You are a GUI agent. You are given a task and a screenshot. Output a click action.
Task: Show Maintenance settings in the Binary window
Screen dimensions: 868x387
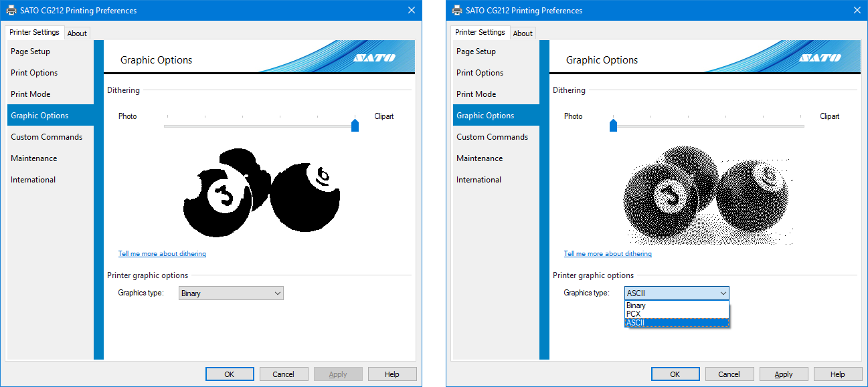50,158
